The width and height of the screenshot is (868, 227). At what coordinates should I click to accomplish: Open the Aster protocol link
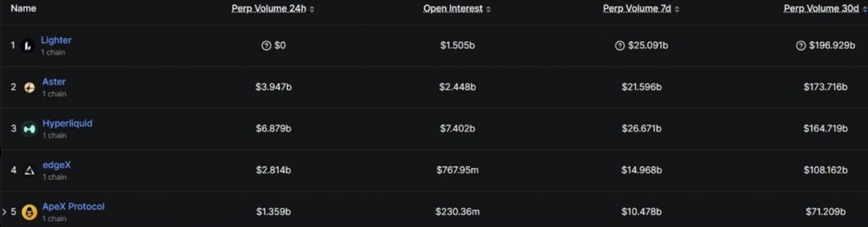click(x=54, y=82)
